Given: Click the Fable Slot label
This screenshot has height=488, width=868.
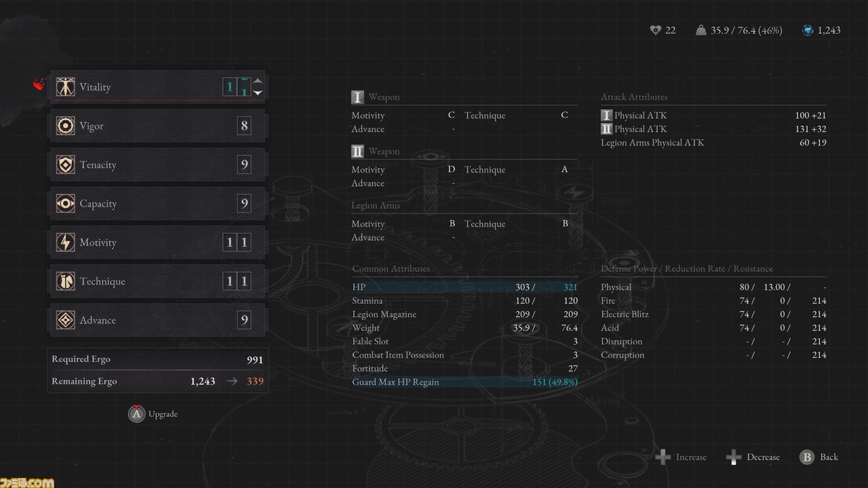Looking at the screenshot, I should pos(370,342).
